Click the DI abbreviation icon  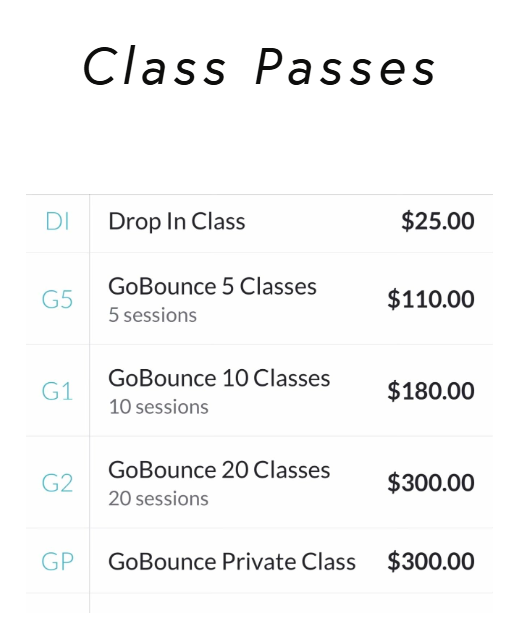(x=57, y=222)
